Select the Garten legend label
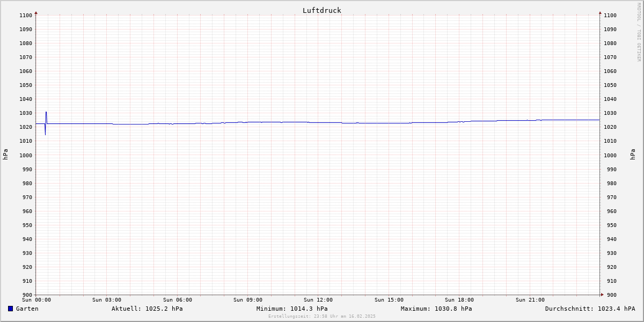 coord(27,309)
